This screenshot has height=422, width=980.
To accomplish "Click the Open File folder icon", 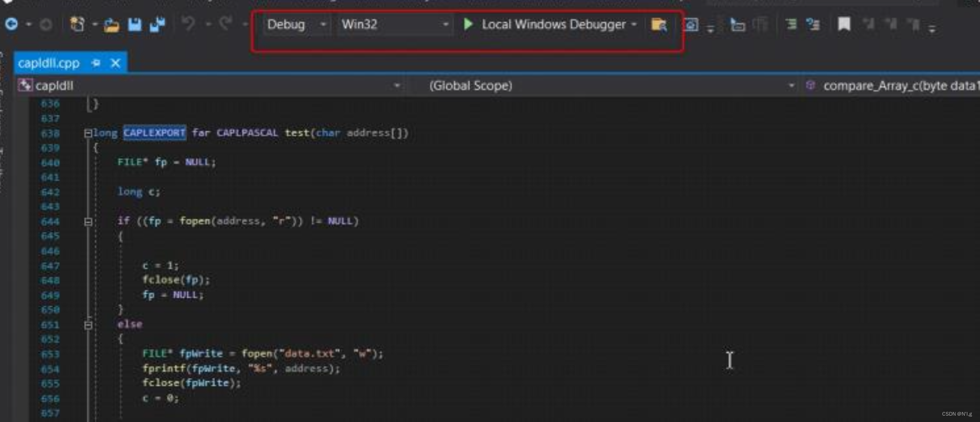I will [111, 24].
